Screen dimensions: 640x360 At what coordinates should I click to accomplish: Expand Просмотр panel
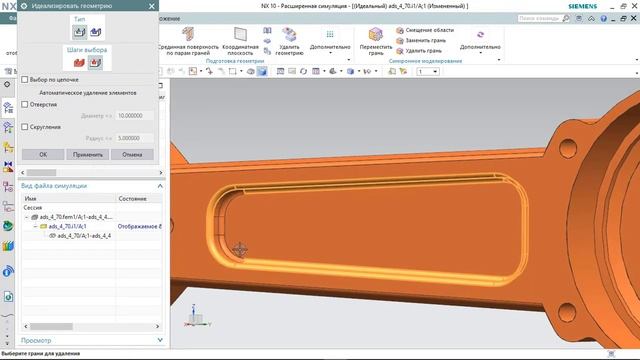(160, 340)
